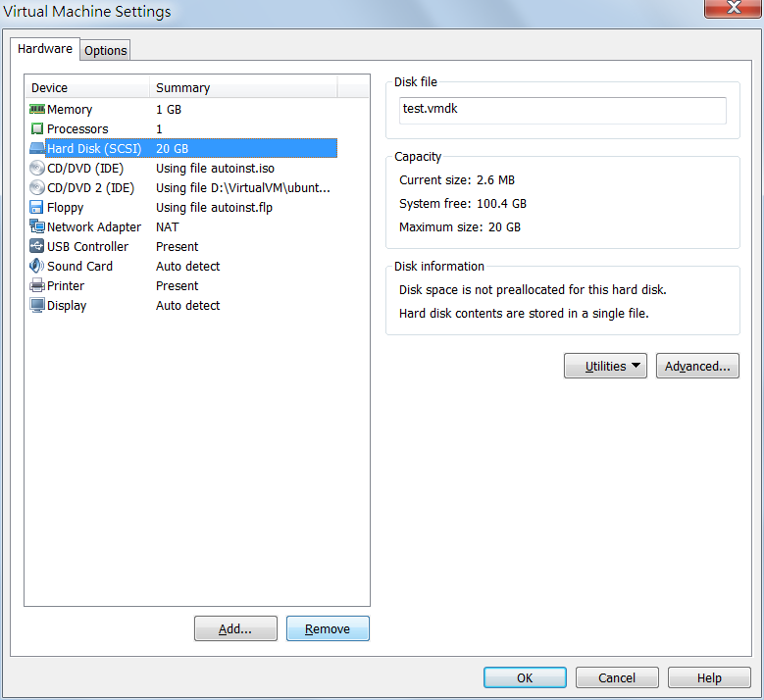
Task: Click 'Using file D:\VirtualVM\ubunt...' summary
Action: click(243, 187)
